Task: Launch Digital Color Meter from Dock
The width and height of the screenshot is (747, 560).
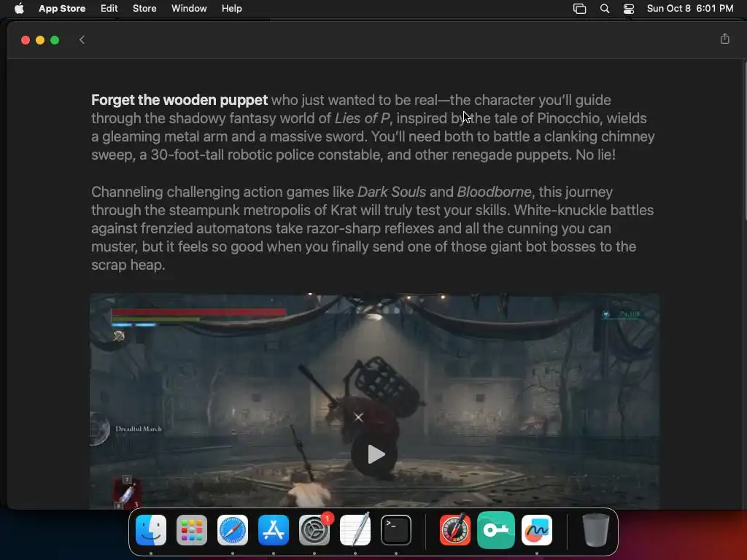Action: [x=455, y=530]
